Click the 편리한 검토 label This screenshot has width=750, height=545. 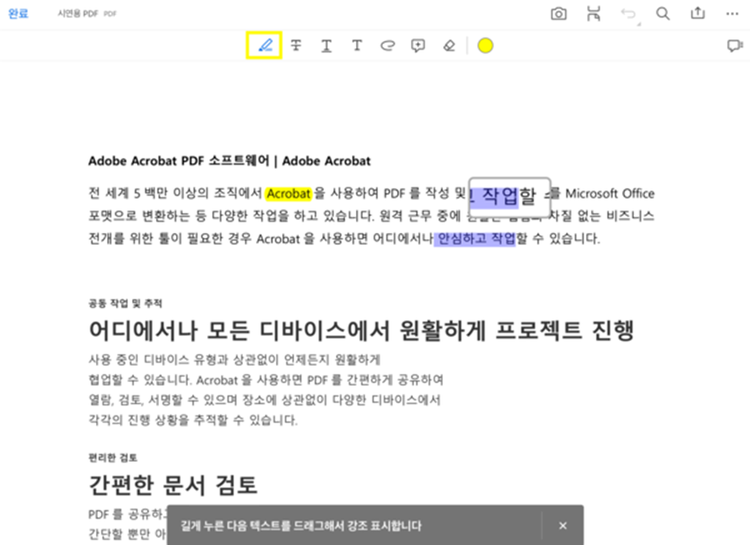[113, 457]
